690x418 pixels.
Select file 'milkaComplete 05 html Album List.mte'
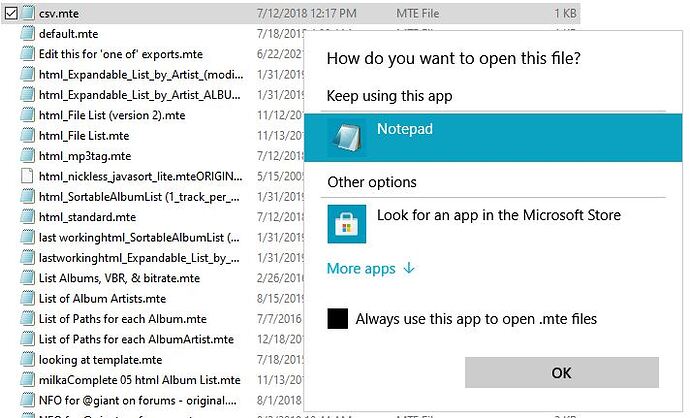[140, 380]
